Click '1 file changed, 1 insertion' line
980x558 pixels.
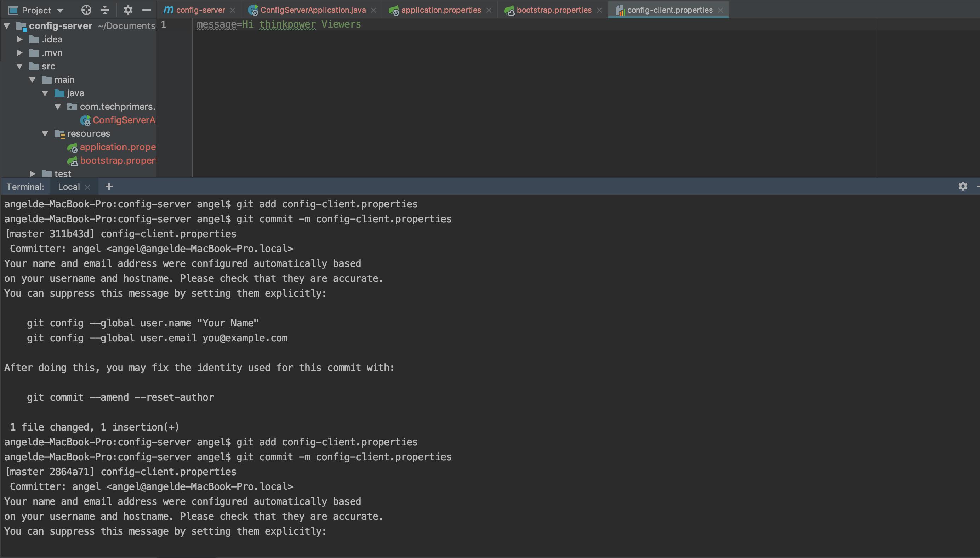click(94, 427)
